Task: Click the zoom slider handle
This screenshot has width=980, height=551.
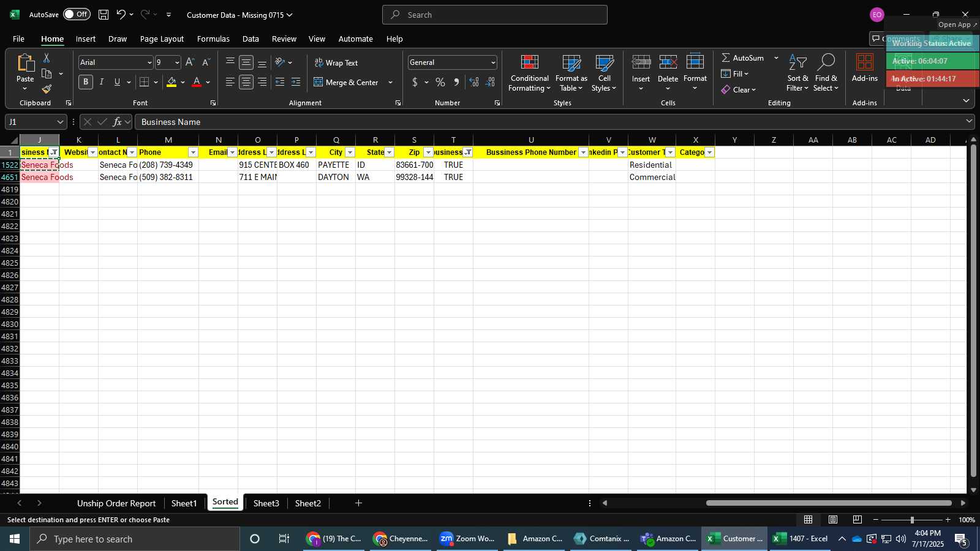Action: [x=912, y=520]
